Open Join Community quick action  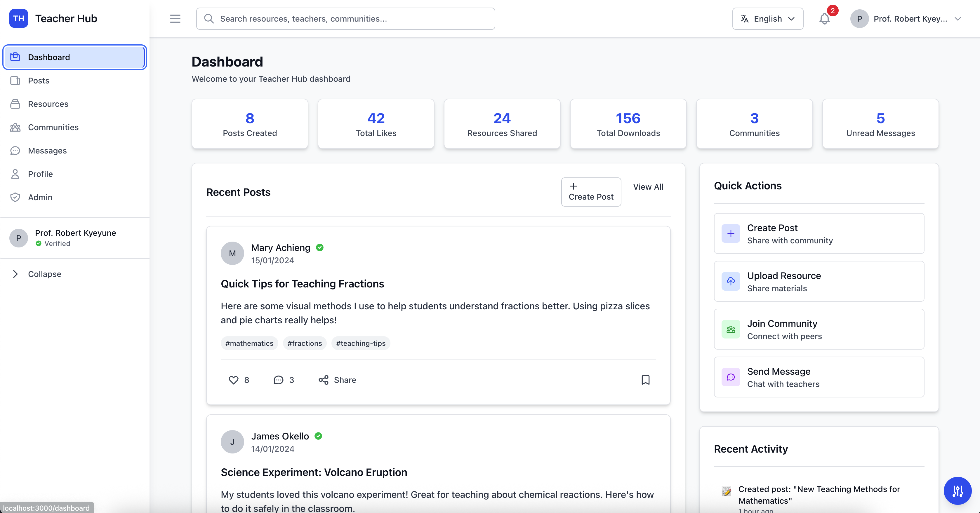(x=819, y=329)
